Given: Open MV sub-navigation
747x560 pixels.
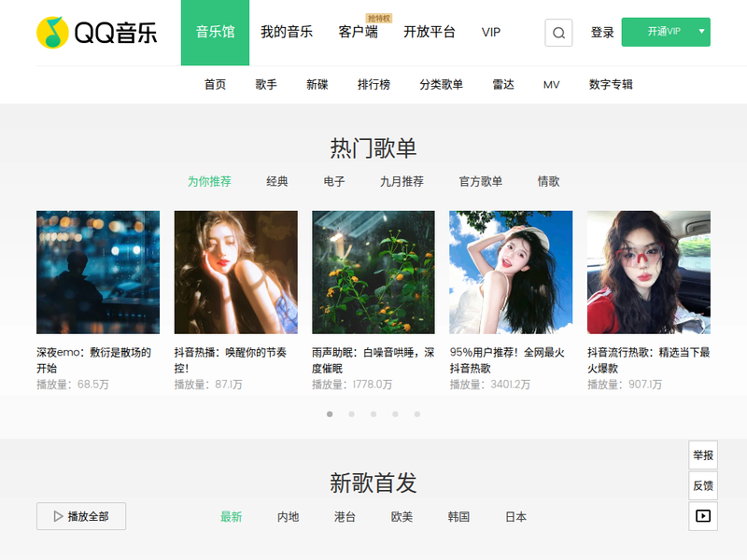Looking at the screenshot, I should coord(551,85).
